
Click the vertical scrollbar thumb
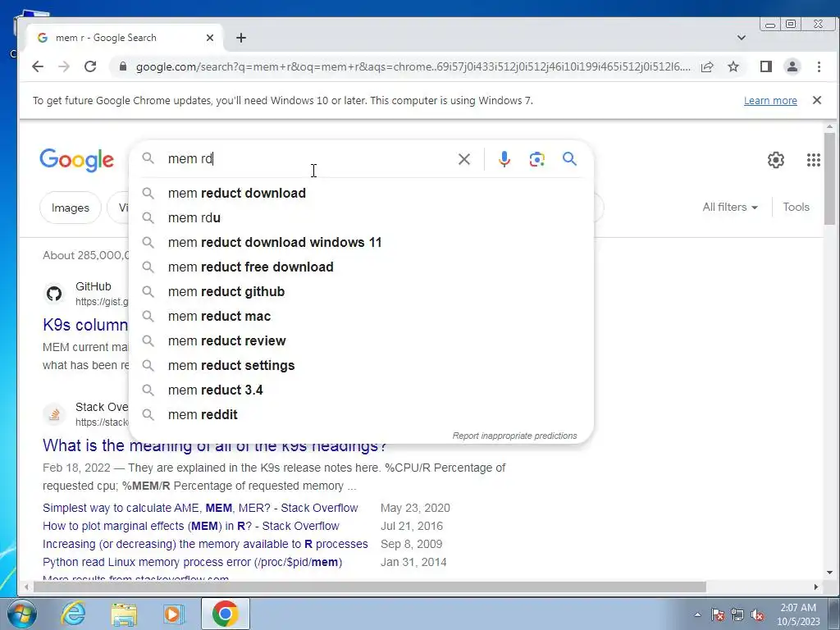point(829,178)
